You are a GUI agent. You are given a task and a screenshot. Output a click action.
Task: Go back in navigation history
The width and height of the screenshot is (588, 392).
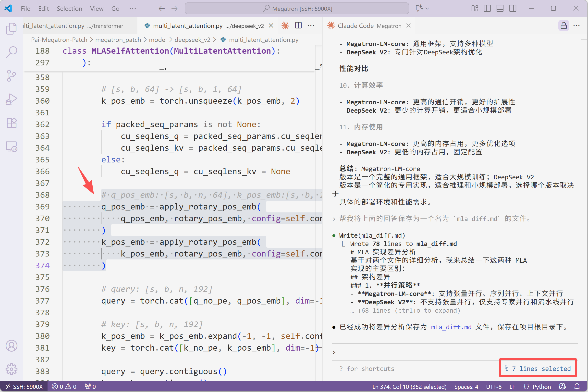[161, 9]
